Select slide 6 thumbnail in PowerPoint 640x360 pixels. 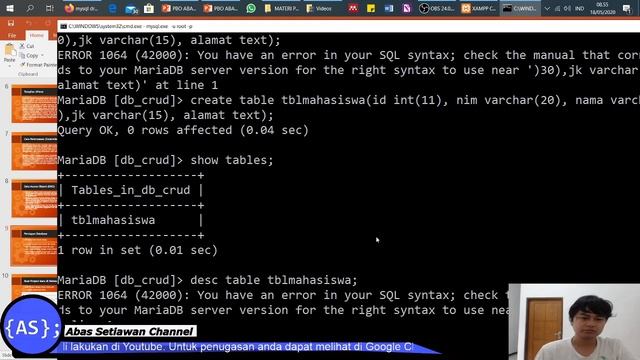point(34,104)
